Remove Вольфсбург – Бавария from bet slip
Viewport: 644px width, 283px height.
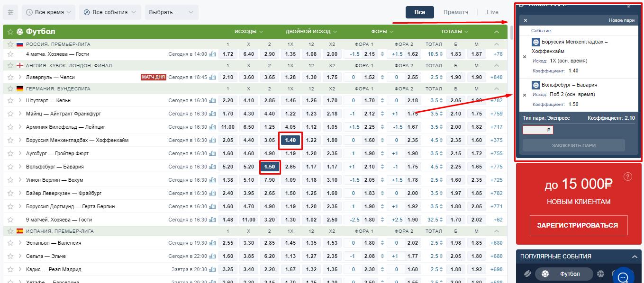click(x=525, y=95)
